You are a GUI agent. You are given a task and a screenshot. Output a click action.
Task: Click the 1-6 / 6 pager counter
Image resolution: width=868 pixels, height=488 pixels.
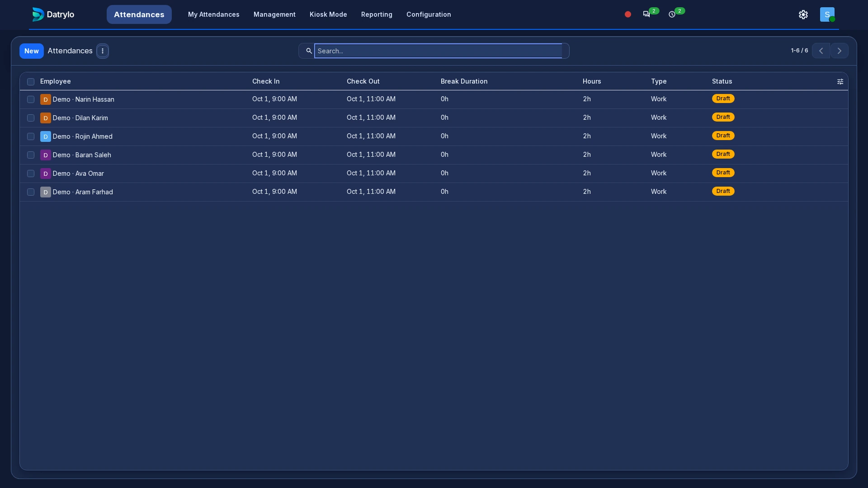click(x=799, y=51)
